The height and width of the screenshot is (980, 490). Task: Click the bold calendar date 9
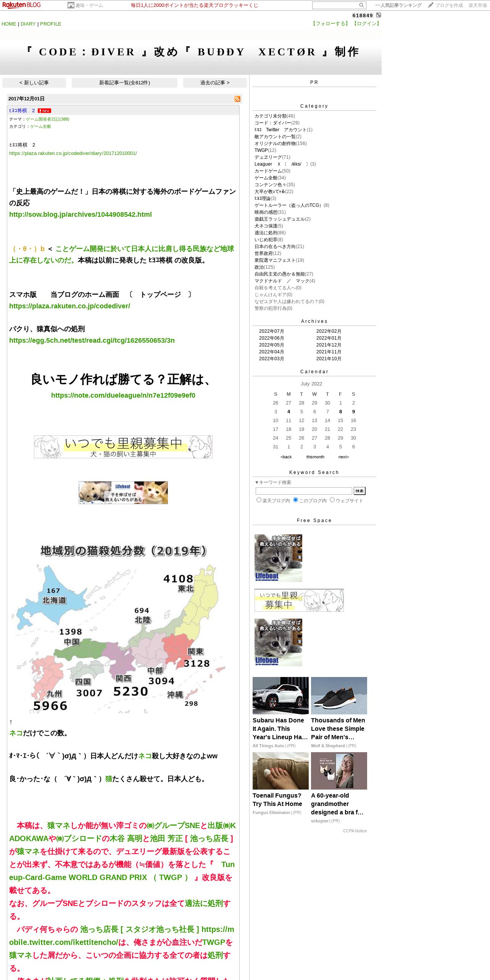coord(353,412)
